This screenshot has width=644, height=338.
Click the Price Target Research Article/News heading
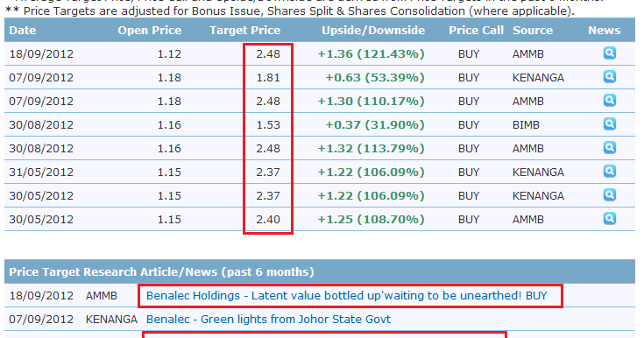161,271
